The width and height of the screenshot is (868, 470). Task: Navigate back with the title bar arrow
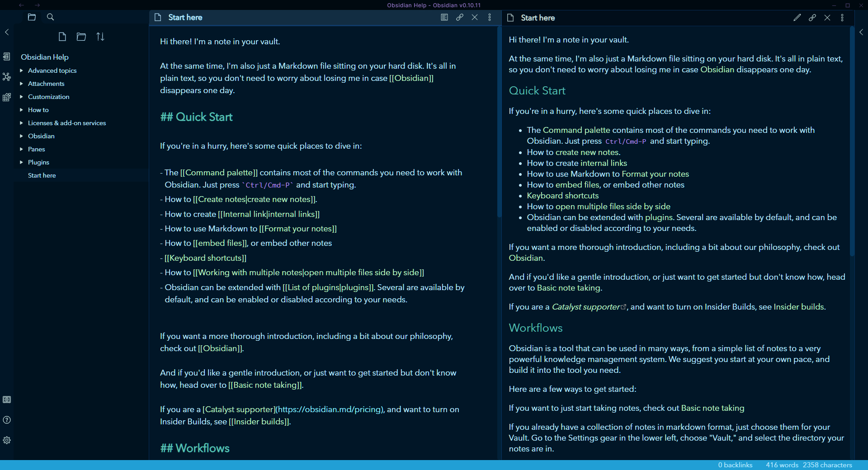click(21, 5)
